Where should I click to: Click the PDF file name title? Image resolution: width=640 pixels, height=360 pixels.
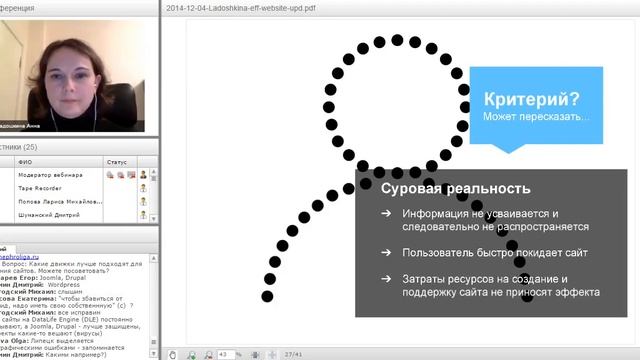[241, 8]
